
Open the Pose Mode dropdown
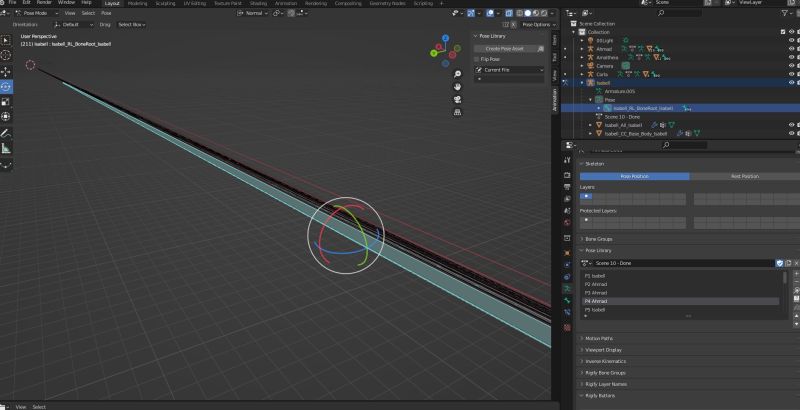point(36,13)
